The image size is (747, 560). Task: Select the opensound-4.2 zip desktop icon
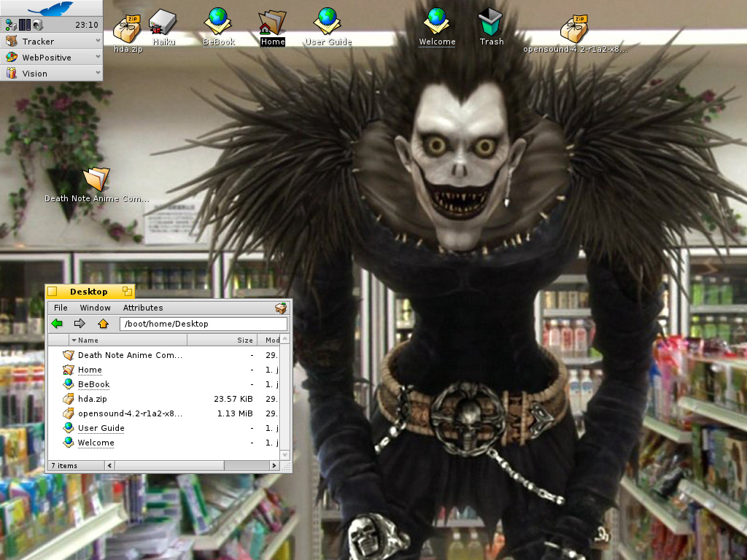click(574, 29)
